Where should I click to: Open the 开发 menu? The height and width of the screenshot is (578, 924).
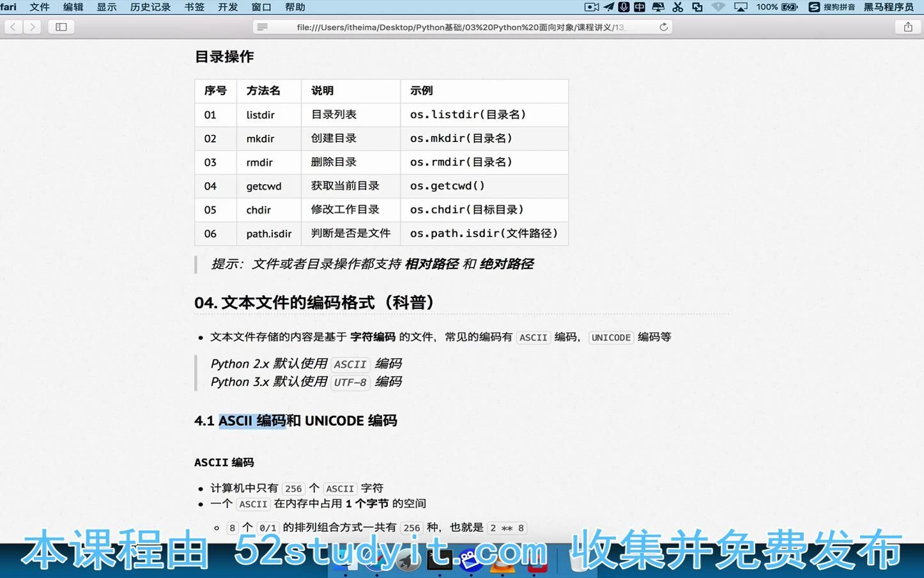227,7
